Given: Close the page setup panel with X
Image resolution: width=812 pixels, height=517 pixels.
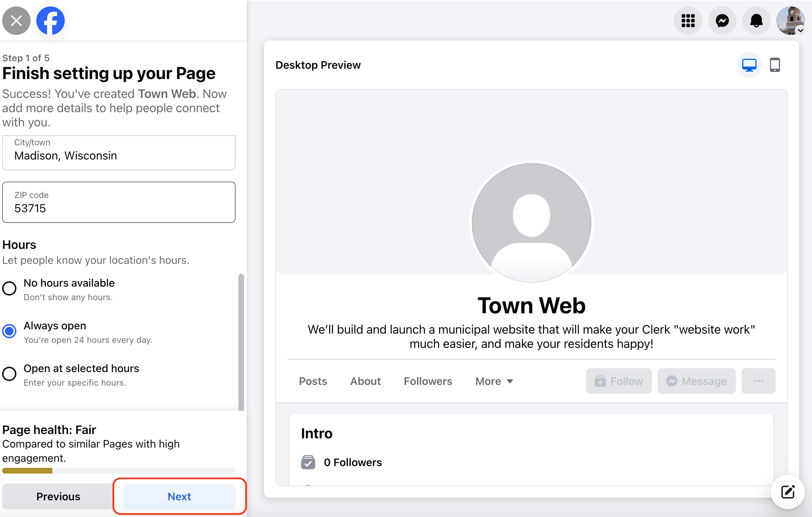Looking at the screenshot, I should tap(16, 21).
